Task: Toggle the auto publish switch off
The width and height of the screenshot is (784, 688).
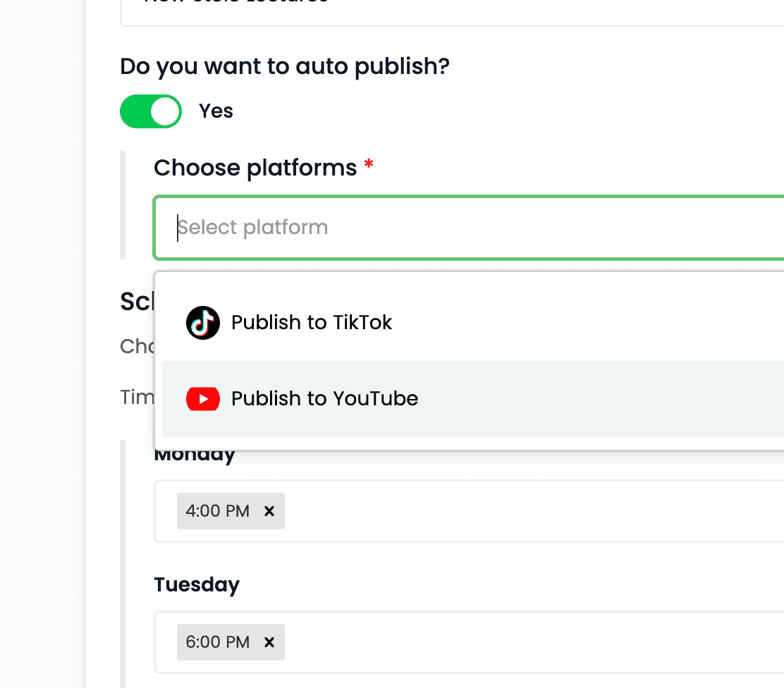Action: [150, 111]
